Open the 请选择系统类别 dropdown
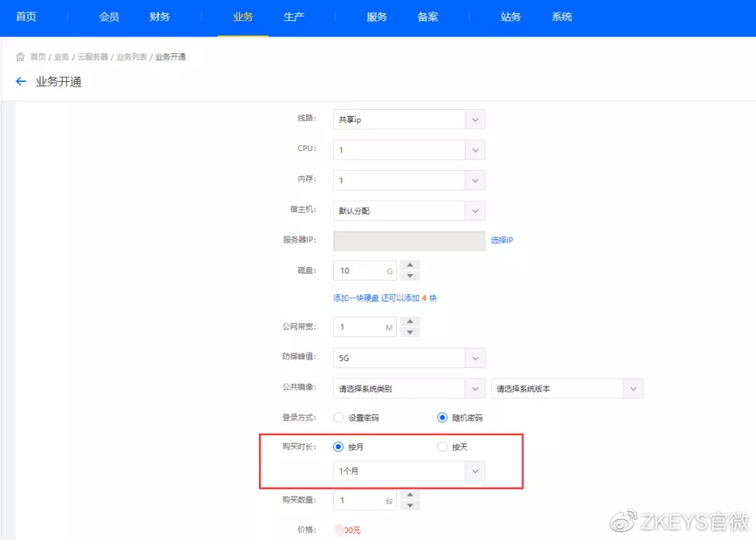The width and height of the screenshot is (756, 540). coord(476,388)
